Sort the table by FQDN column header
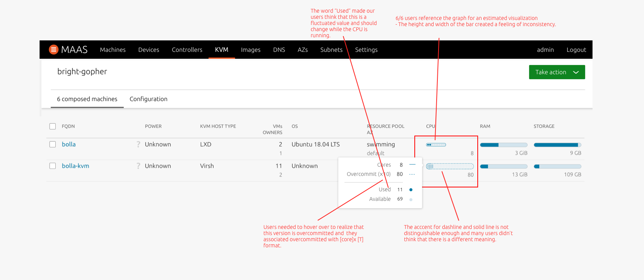Screen dimensions: 644x280 tap(68, 126)
